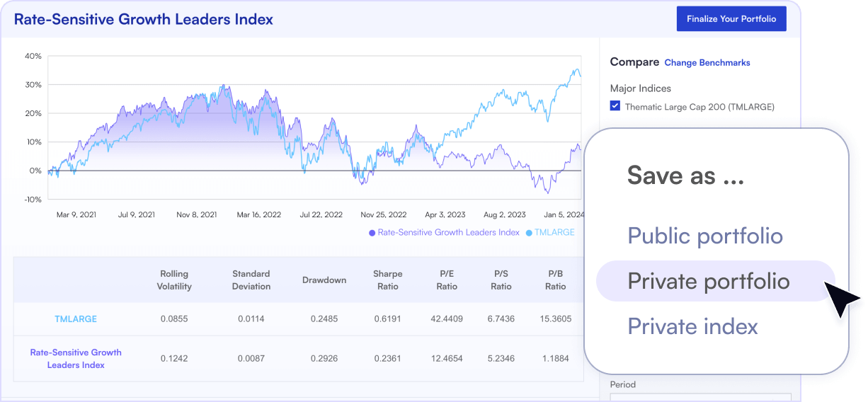Viewport: 868px width, 402px height.
Task: Sort by Standard Deviation column header
Action: point(251,280)
